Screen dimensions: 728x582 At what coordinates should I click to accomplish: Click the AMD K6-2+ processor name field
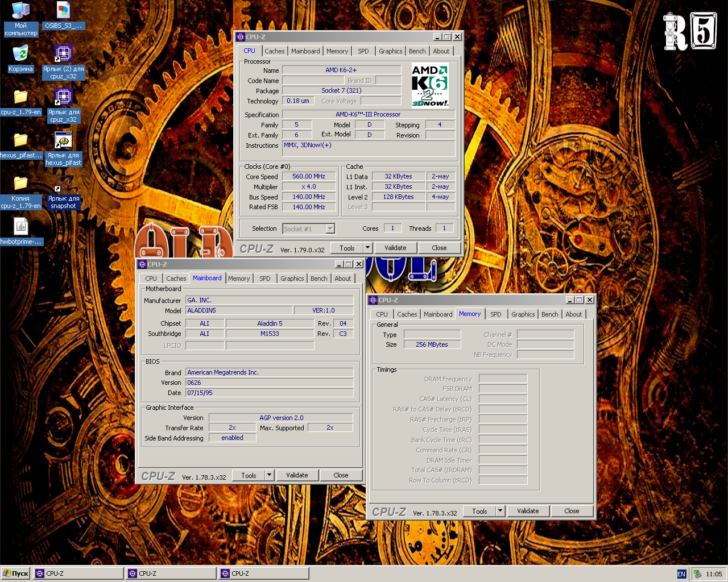[341, 70]
